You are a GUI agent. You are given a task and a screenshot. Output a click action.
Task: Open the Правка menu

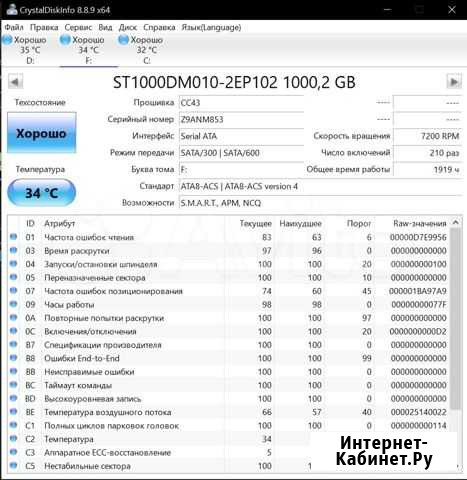44,27
